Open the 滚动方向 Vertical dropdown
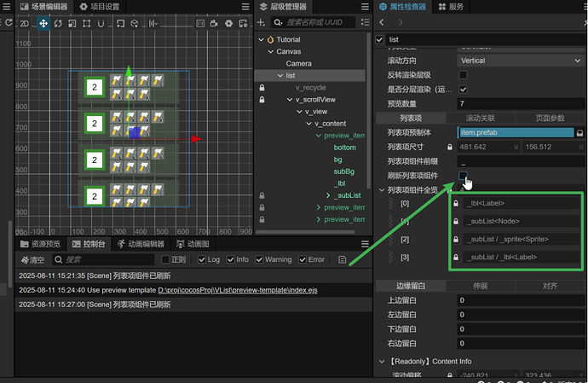 point(521,61)
